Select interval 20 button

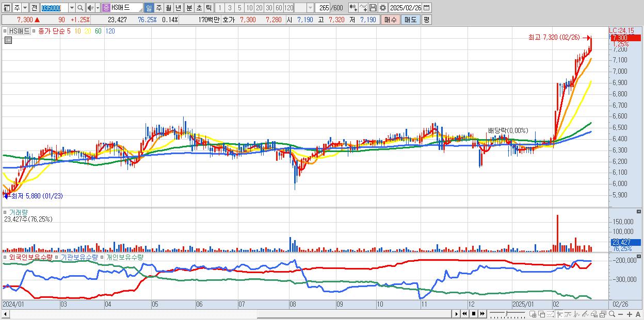259,8
